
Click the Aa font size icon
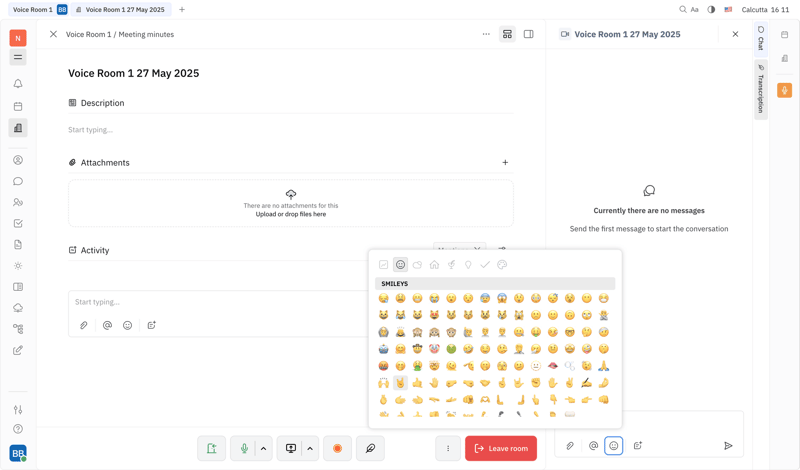(694, 9)
